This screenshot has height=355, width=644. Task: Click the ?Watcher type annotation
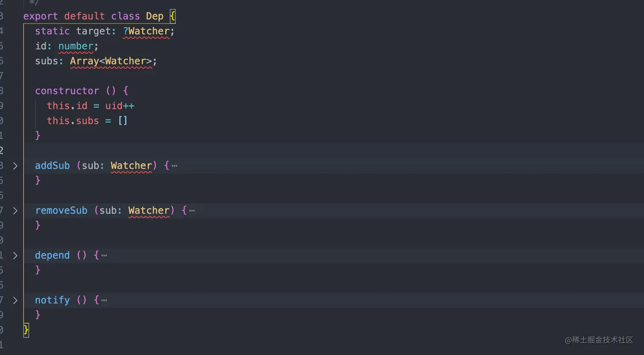pyautogui.click(x=146, y=31)
